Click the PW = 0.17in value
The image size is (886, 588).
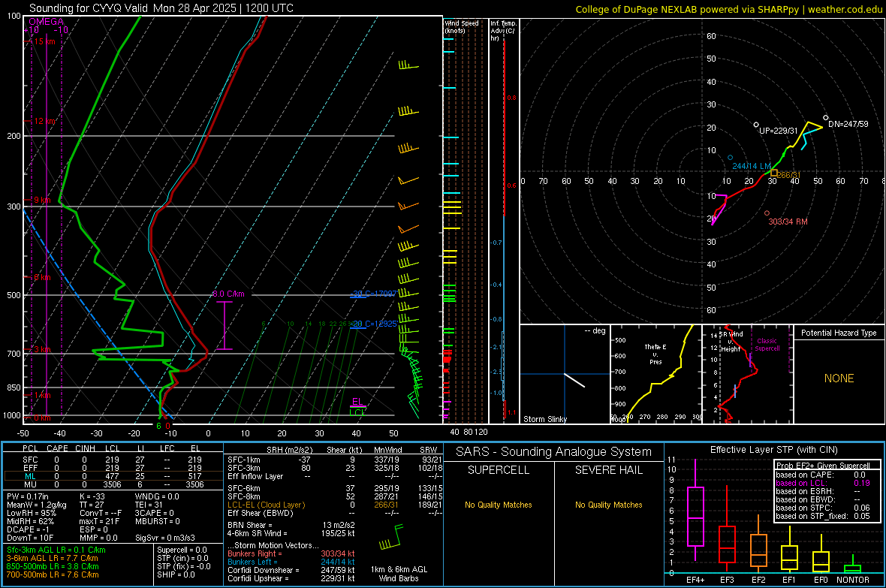pyautogui.click(x=28, y=496)
